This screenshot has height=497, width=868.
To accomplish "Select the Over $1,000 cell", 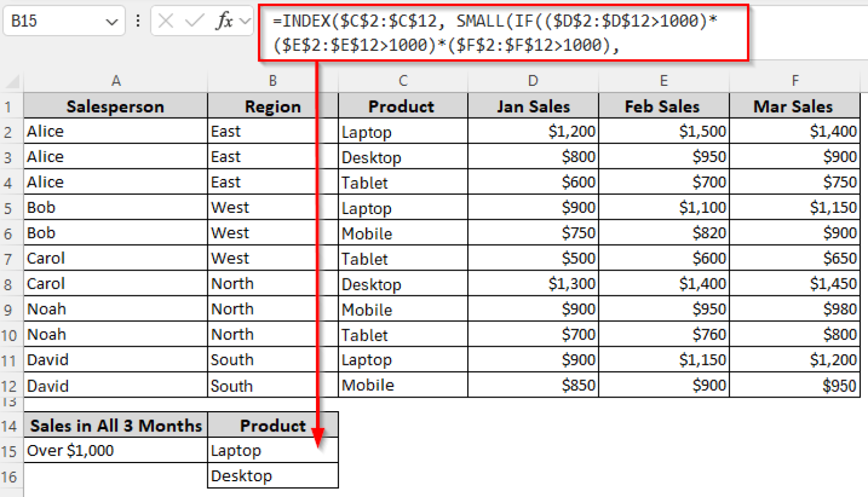I will [x=115, y=450].
